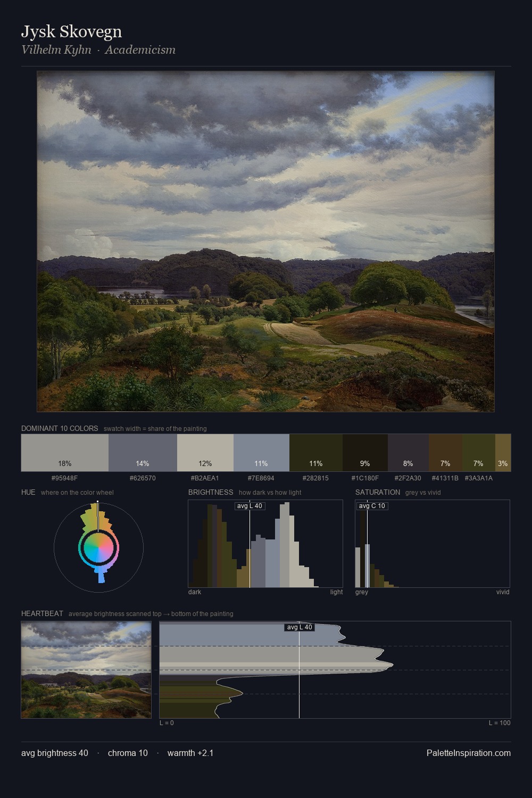The image size is (532, 798).
Task: Click the BRIGHTNESS section heading
Action: 211,492
